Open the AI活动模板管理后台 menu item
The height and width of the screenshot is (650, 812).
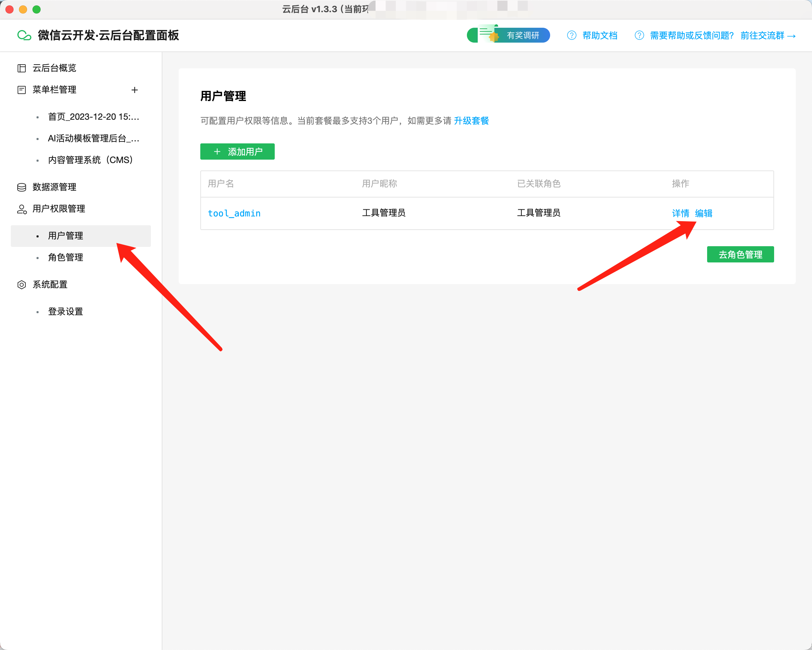pyautogui.click(x=93, y=139)
